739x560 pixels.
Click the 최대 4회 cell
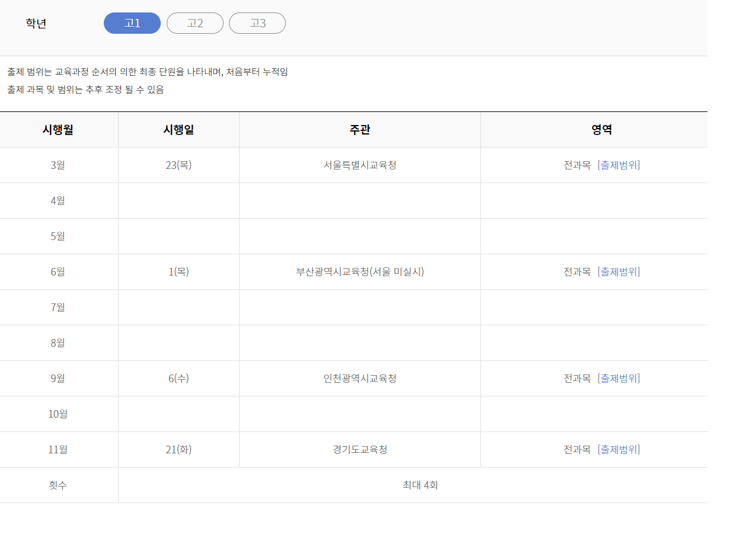[413, 485]
